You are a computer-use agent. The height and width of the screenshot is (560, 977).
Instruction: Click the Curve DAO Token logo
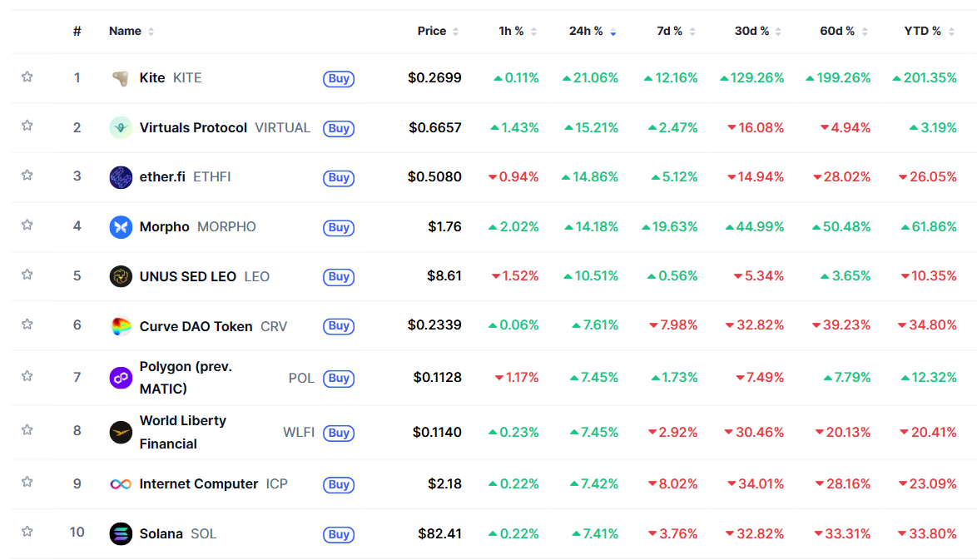[121, 326]
